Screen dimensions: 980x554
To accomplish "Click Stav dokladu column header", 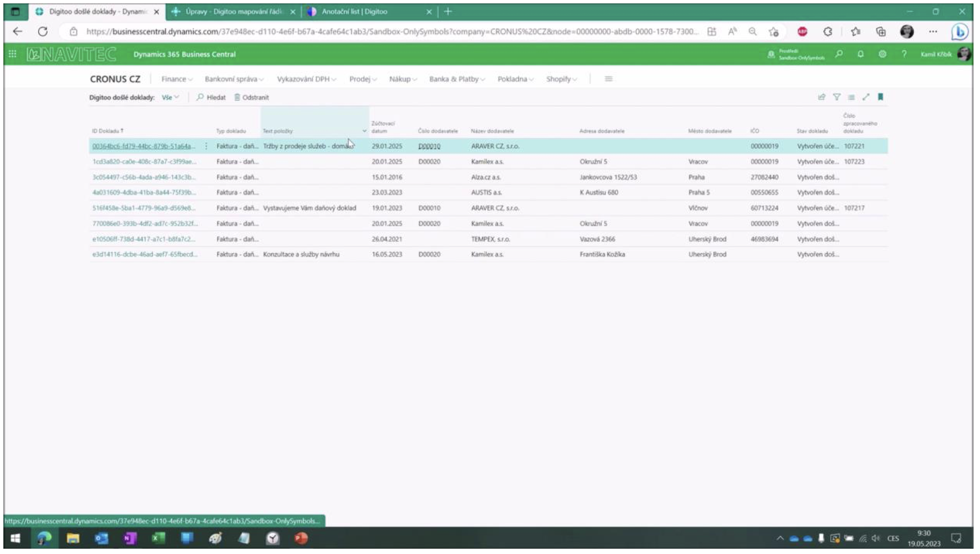I will 812,131.
